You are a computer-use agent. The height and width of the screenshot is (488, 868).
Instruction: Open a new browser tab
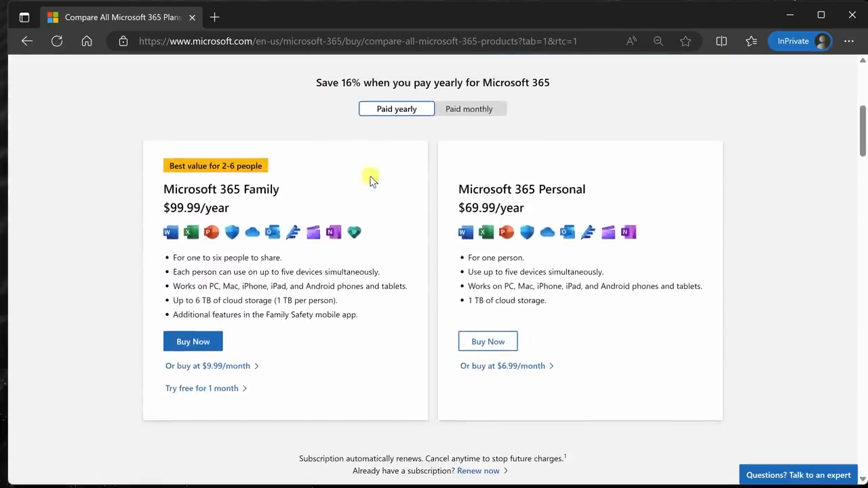click(x=214, y=17)
